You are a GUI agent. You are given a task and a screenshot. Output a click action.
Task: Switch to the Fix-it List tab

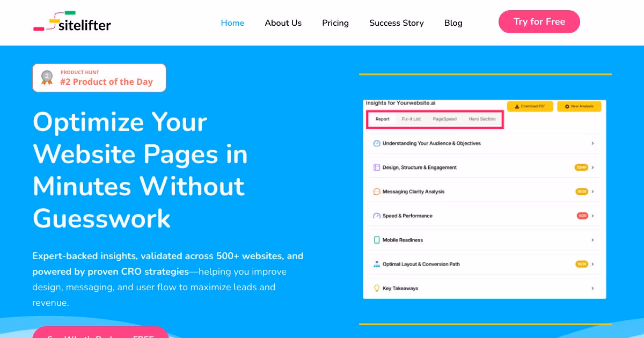click(x=411, y=119)
